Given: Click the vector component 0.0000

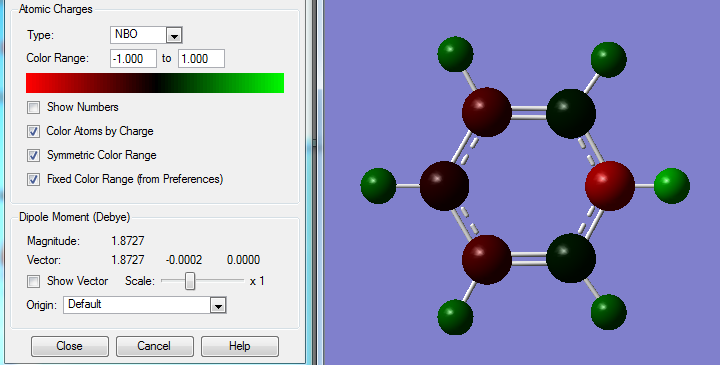Looking at the screenshot, I should click(243, 260).
